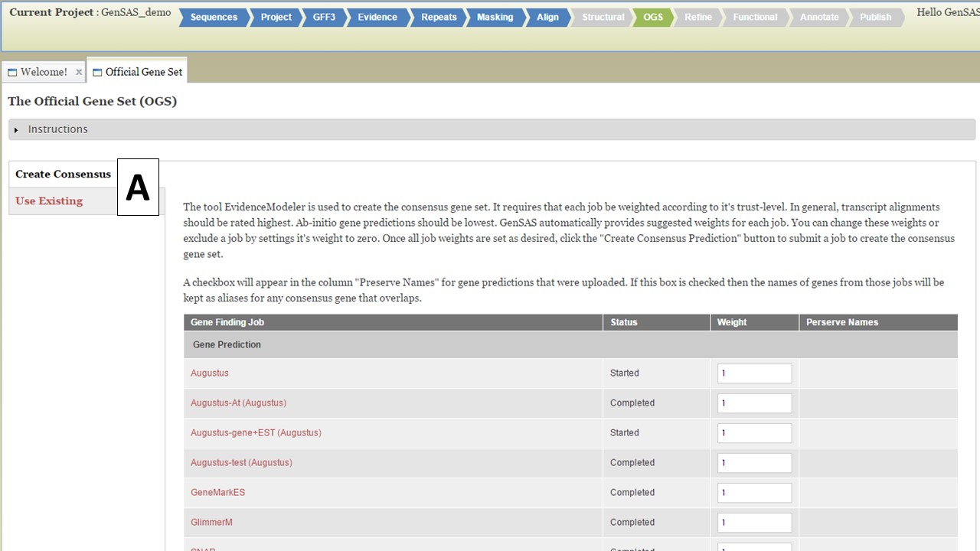
Task: Navigate to the GFF3 step
Action: (x=324, y=18)
